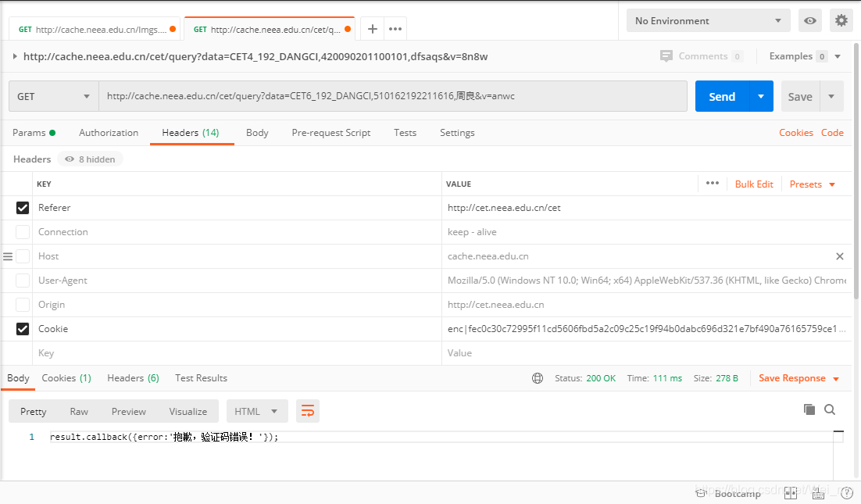Click the Origin value http://cet.neea.edu.cn
The image size is (861, 504).
click(x=496, y=305)
